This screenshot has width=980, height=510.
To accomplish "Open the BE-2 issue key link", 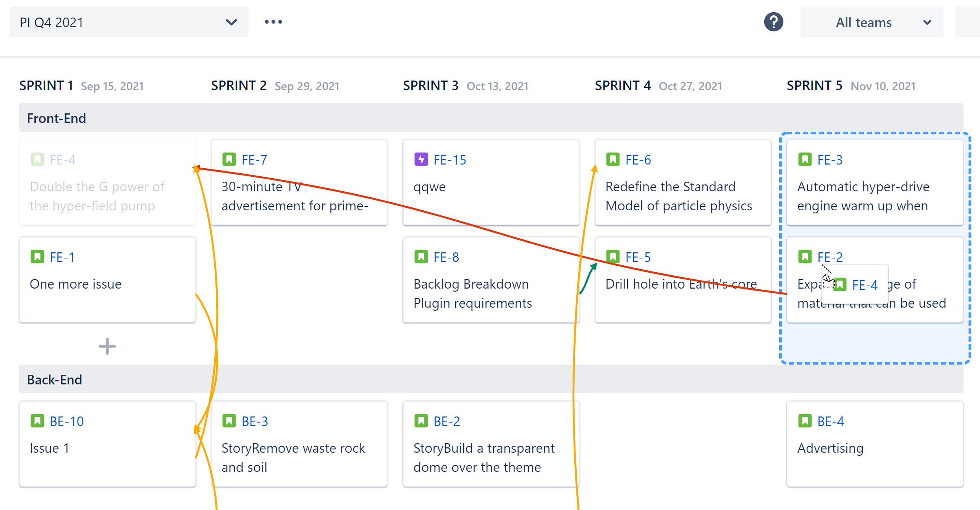I will (x=447, y=421).
